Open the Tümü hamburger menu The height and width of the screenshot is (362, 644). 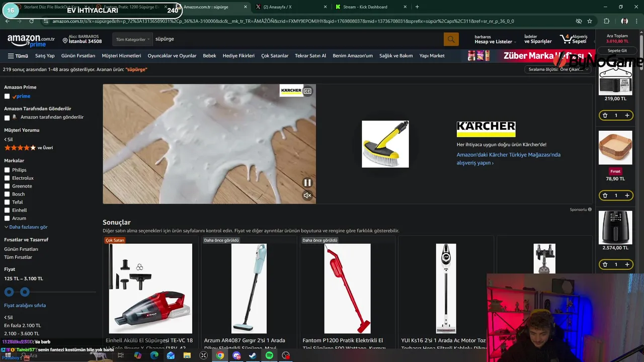18,56
